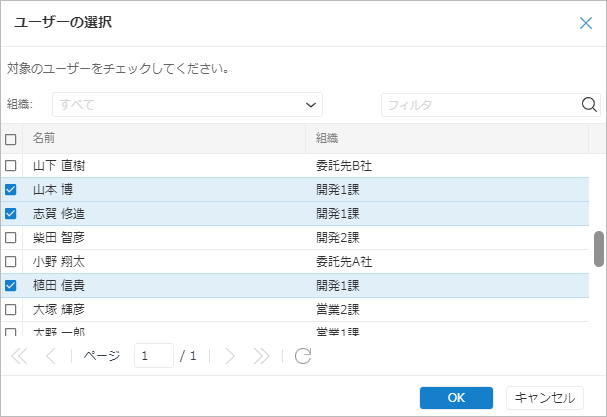Screen dimensions: 607x417
Task: Go to the previous page arrow
Action: tap(51, 356)
